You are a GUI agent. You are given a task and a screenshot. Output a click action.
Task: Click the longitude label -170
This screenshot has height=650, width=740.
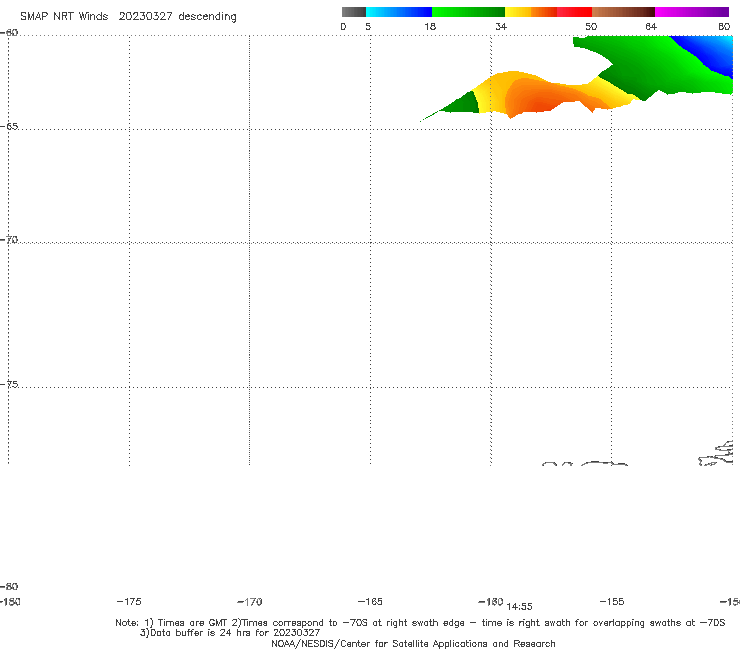tap(250, 602)
